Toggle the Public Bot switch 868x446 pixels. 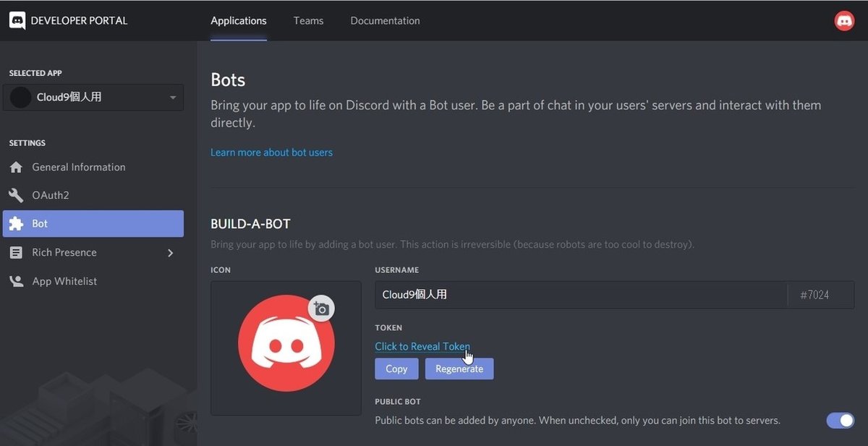841,420
